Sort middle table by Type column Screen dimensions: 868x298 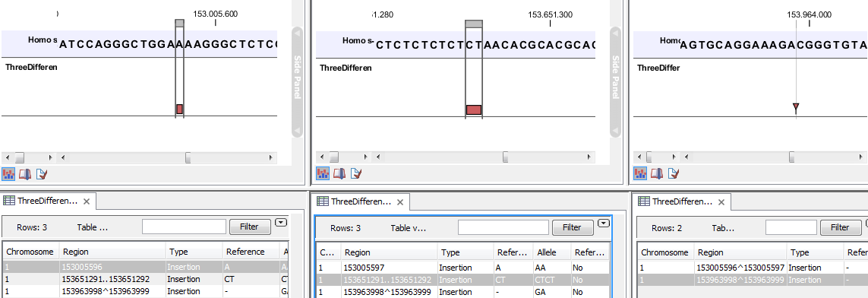click(466, 252)
